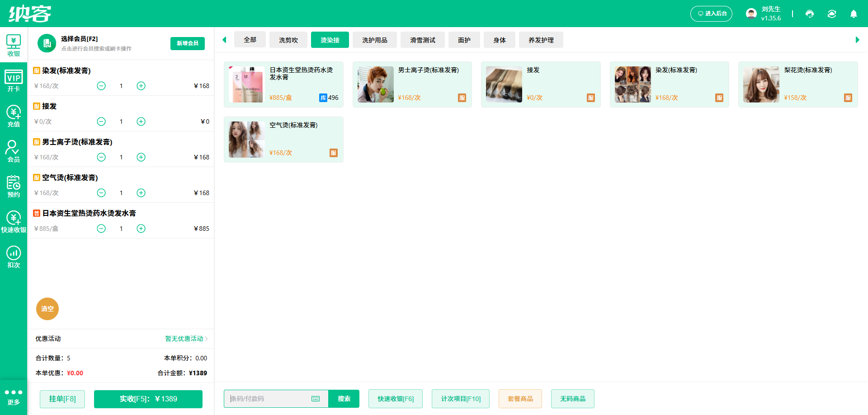Image resolution: width=868 pixels, height=415 pixels.
Task: Open the 快速收银 sidebar icon
Action: tap(14, 222)
